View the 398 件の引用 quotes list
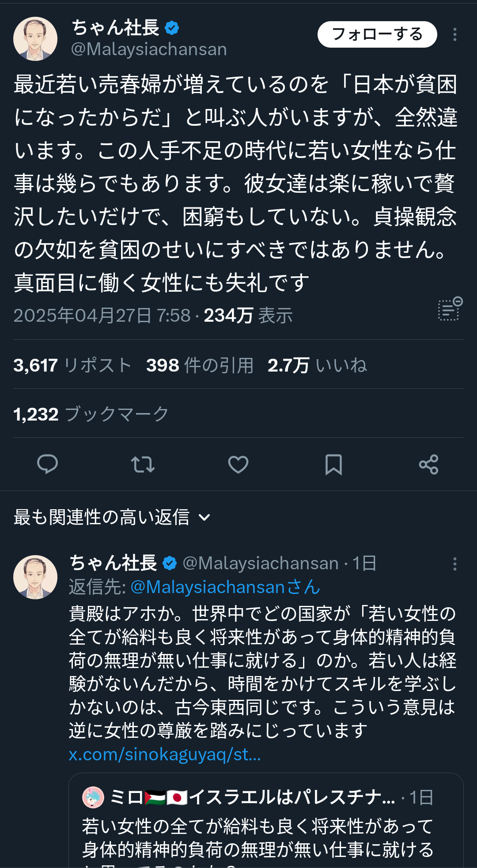The image size is (477, 868). (200, 365)
